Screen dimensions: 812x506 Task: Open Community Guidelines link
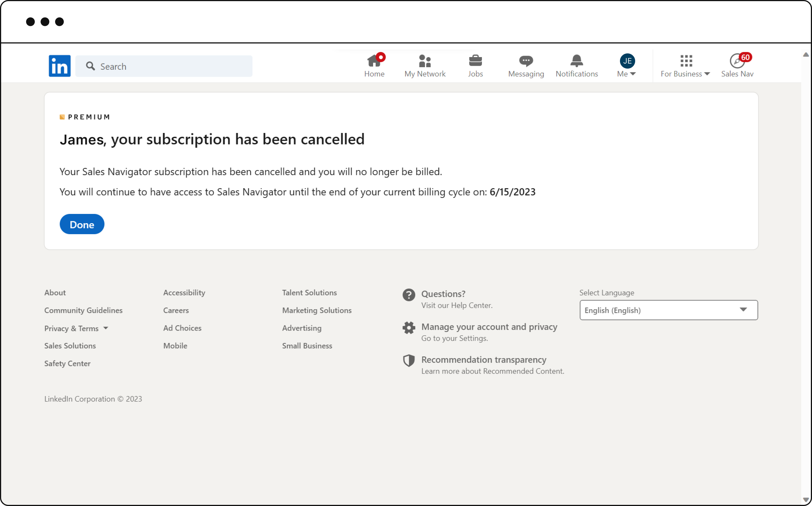pyautogui.click(x=83, y=310)
